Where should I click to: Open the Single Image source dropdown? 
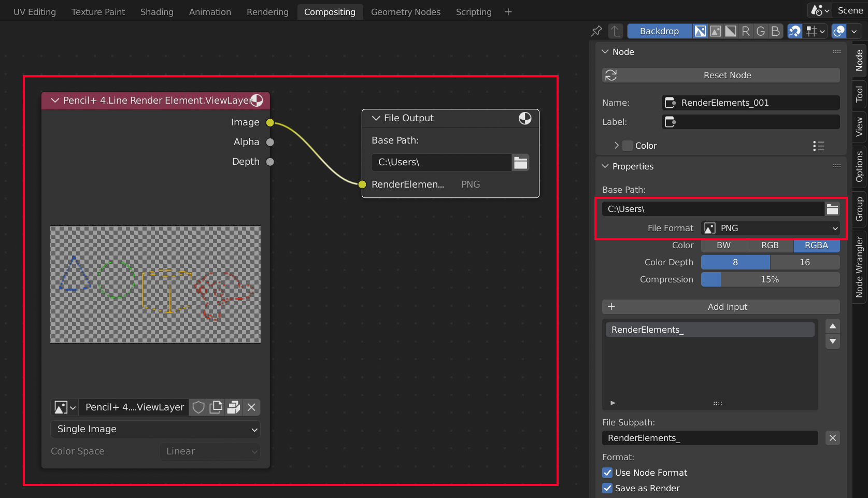[x=155, y=429]
